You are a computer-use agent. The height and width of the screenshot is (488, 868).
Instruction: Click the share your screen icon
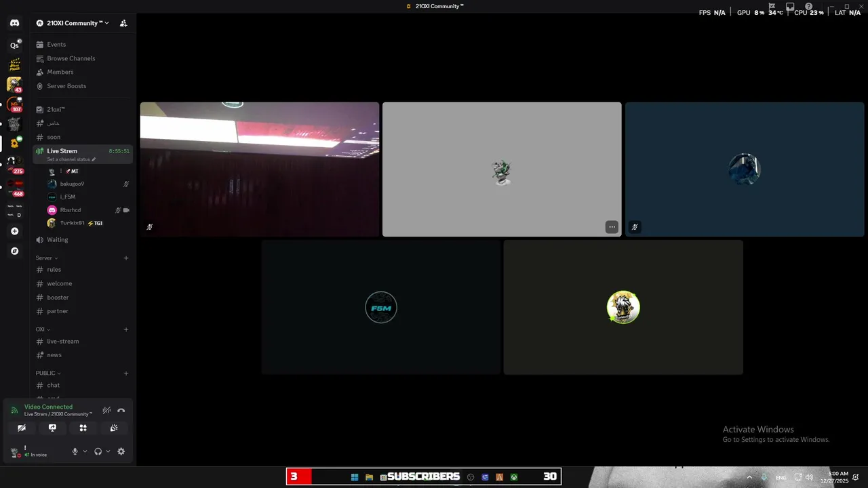[x=52, y=428]
